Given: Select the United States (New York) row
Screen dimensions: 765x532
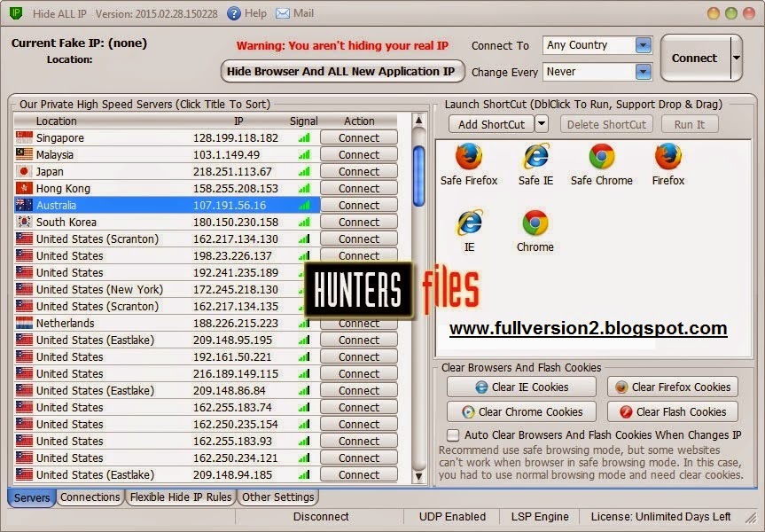Looking at the screenshot, I should pyautogui.click(x=168, y=289).
